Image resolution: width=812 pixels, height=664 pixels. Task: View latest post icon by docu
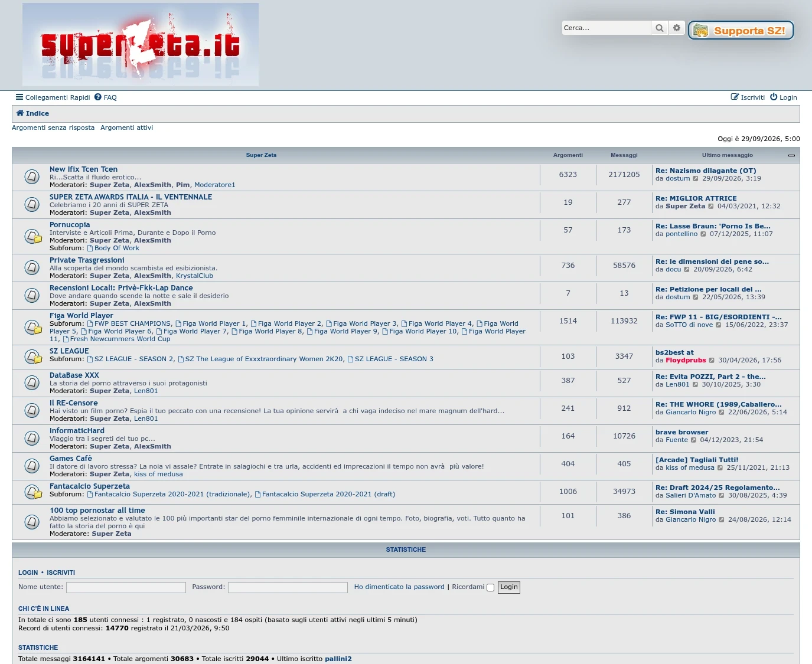pos(687,270)
